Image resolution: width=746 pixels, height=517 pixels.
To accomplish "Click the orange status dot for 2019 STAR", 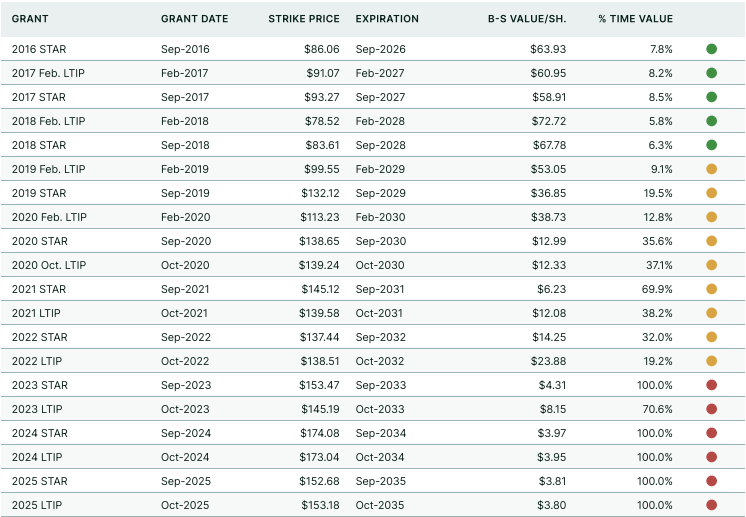I will [711, 193].
